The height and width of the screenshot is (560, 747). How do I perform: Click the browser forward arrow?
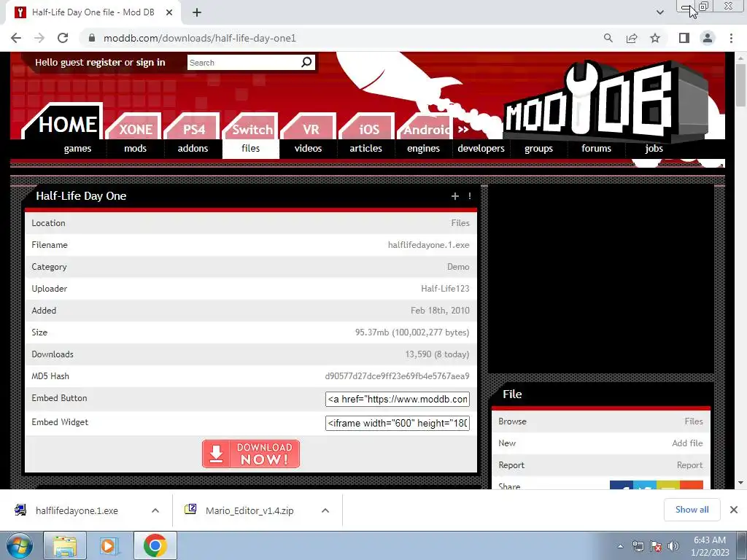(39, 38)
